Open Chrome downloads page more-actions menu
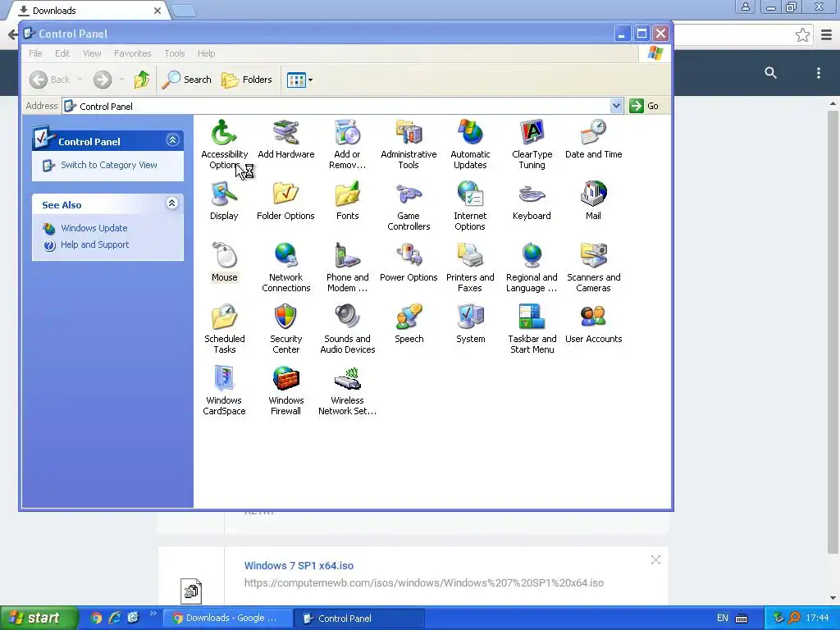The image size is (840, 630). click(x=818, y=73)
